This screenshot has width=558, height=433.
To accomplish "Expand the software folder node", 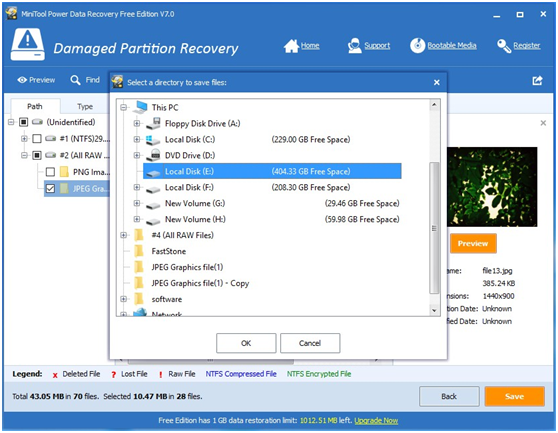I will tap(123, 299).
